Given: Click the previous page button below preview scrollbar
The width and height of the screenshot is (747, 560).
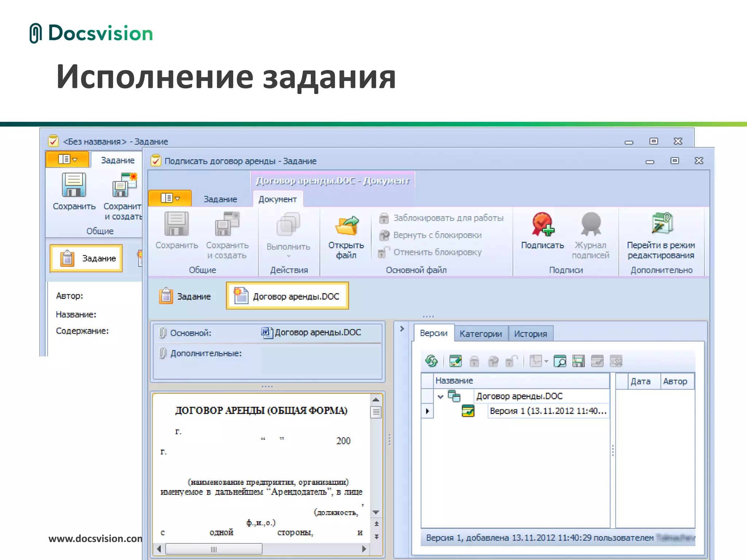Looking at the screenshot, I should click(x=376, y=524).
